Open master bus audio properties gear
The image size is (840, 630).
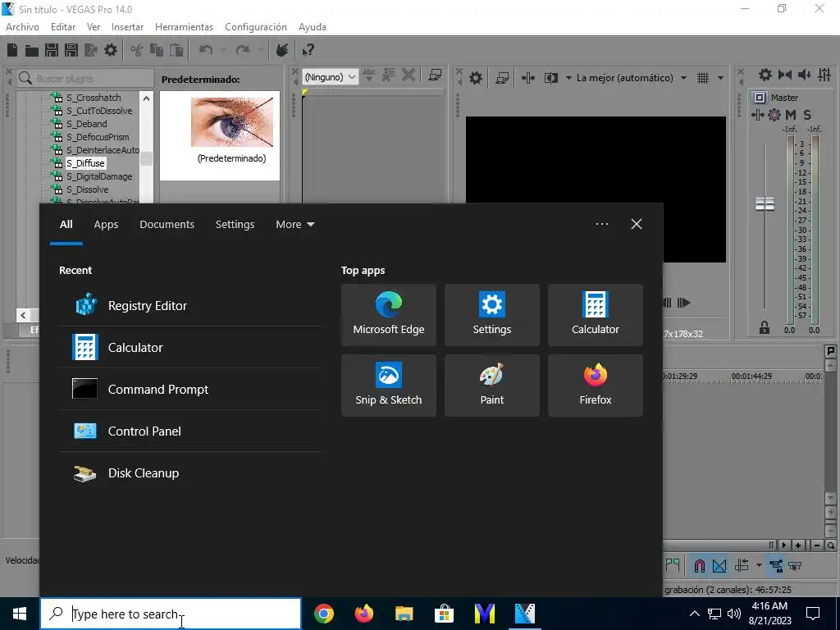click(x=765, y=75)
